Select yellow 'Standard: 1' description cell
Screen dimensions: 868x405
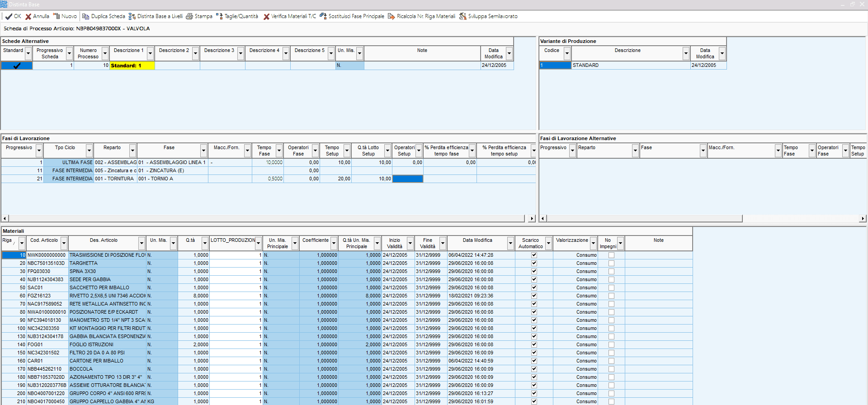132,66
